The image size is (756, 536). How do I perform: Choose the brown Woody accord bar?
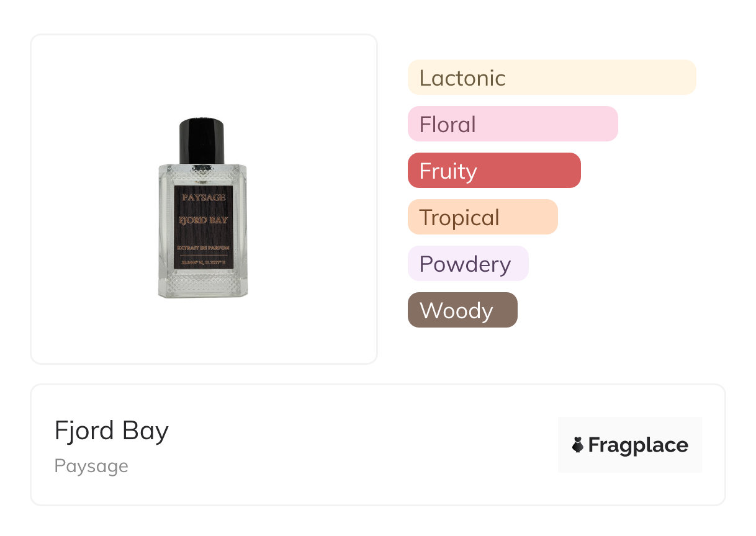pos(462,310)
